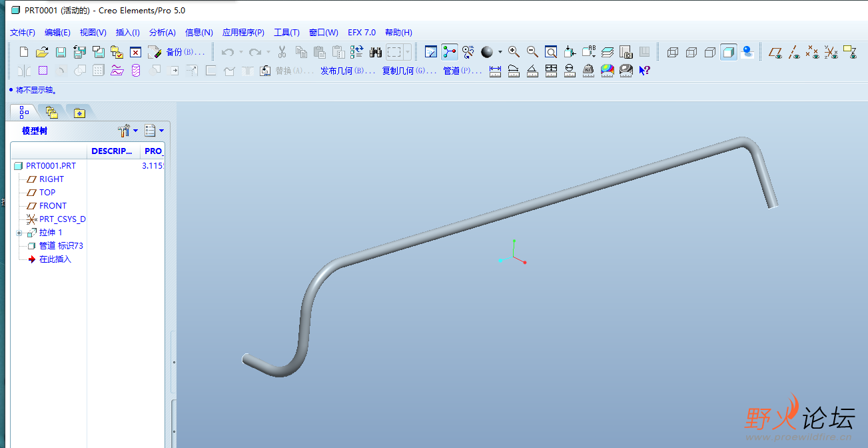Open the 分析(A) menu
The width and height of the screenshot is (868, 448).
[163, 32]
